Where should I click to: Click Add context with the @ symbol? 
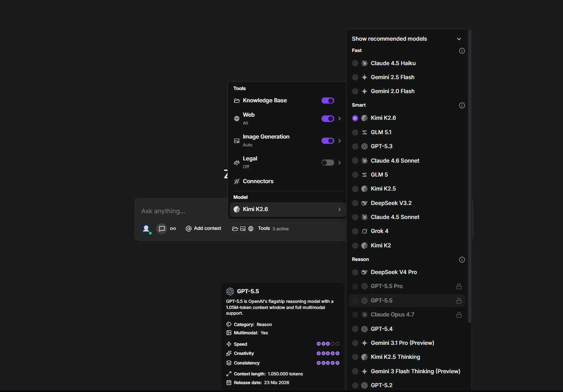click(203, 229)
